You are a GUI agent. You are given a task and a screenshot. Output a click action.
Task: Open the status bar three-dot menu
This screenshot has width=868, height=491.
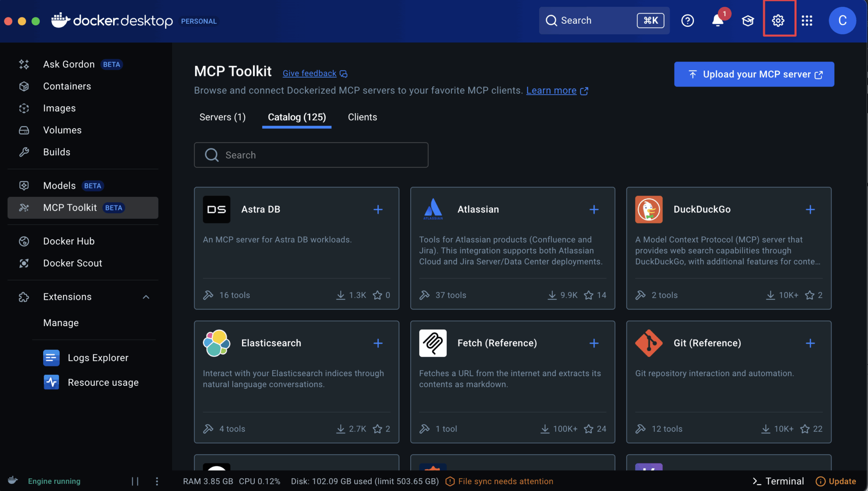click(157, 481)
